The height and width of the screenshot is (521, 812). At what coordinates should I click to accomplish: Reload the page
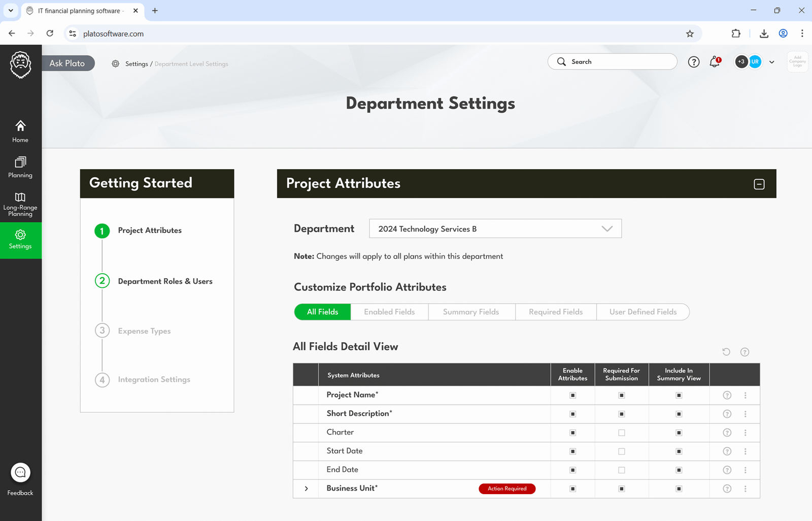pyautogui.click(x=50, y=34)
